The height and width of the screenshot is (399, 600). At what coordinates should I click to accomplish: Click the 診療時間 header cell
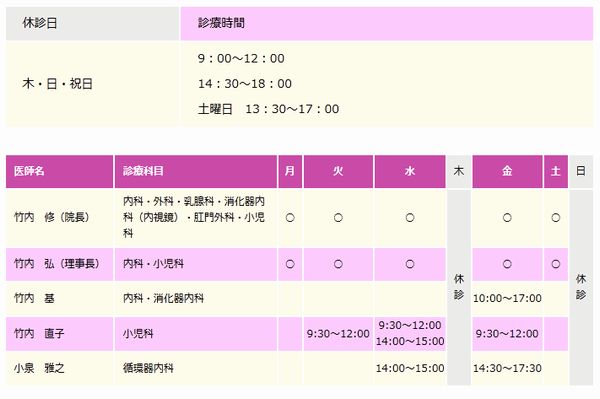pos(387,23)
